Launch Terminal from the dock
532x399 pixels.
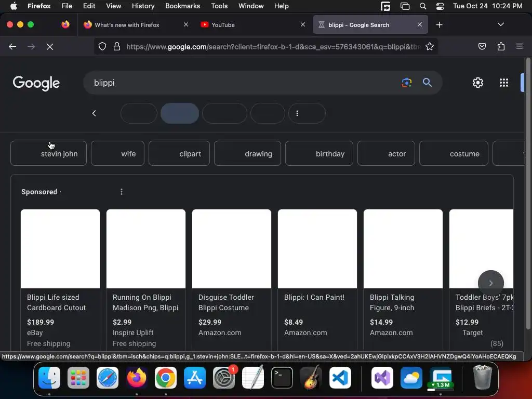[282, 378]
